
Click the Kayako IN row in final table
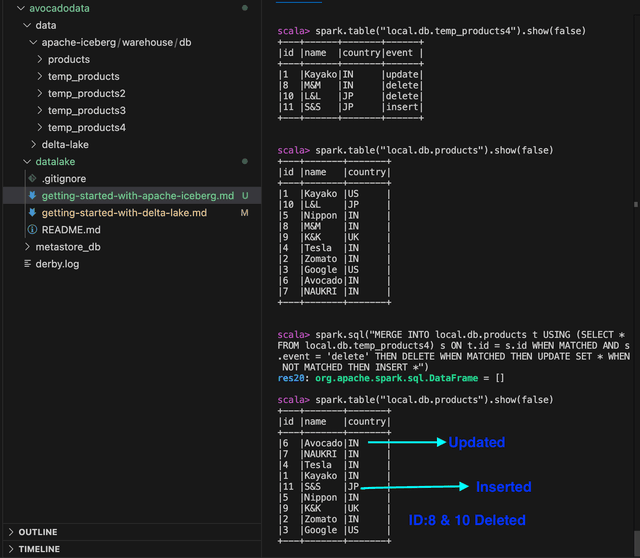334,476
